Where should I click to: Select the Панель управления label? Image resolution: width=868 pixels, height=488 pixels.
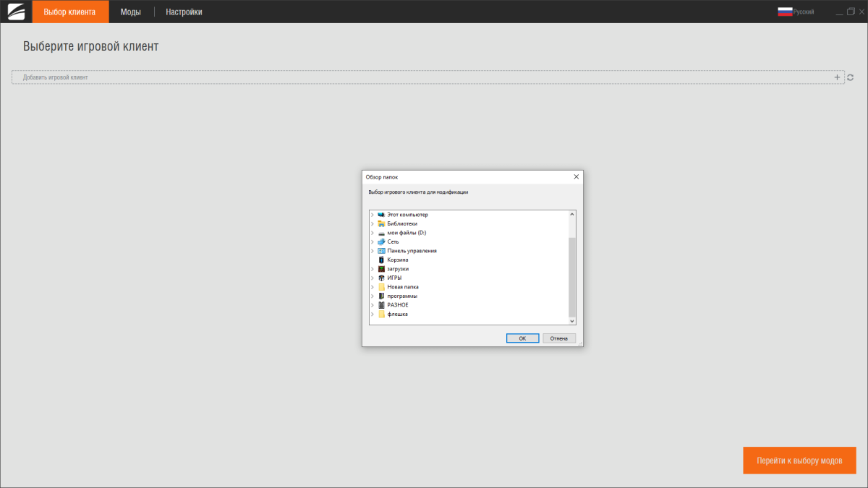coord(412,251)
